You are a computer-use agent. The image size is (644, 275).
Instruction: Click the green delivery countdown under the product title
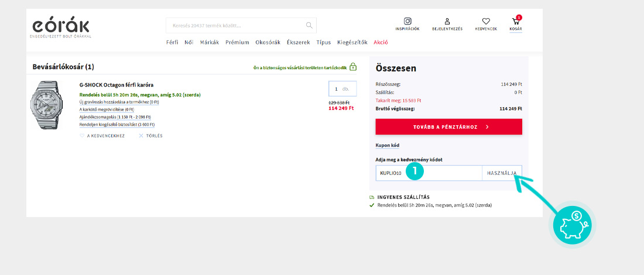click(140, 95)
